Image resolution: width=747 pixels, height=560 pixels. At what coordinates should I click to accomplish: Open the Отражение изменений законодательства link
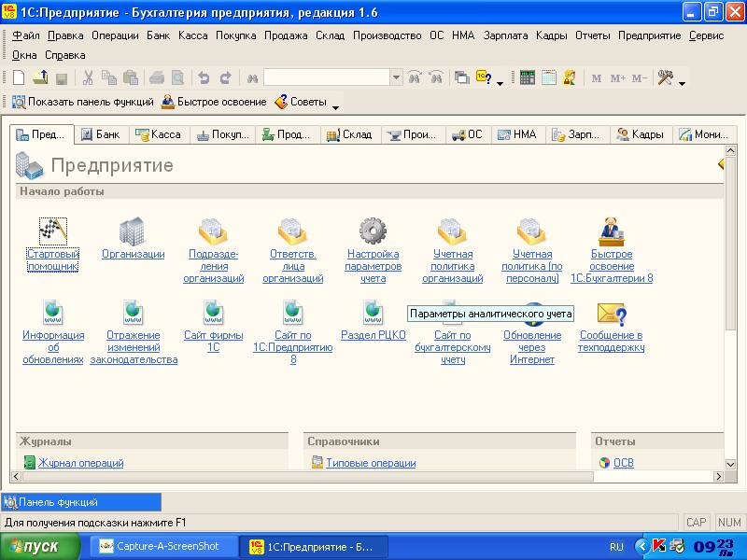(134, 347)
